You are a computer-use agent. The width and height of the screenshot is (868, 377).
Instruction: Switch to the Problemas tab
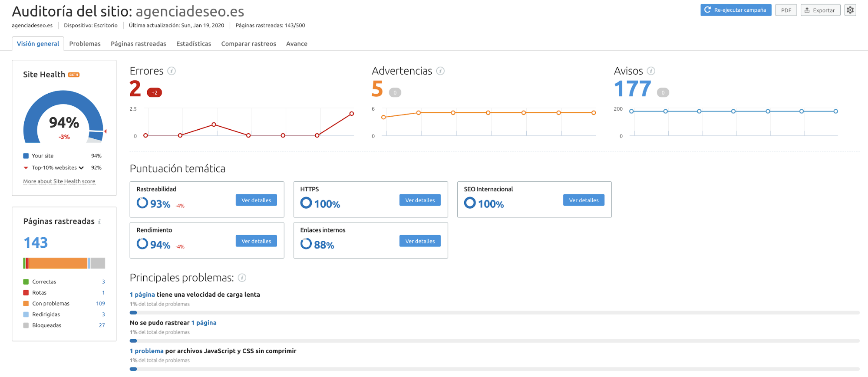(x=85, y=44)
